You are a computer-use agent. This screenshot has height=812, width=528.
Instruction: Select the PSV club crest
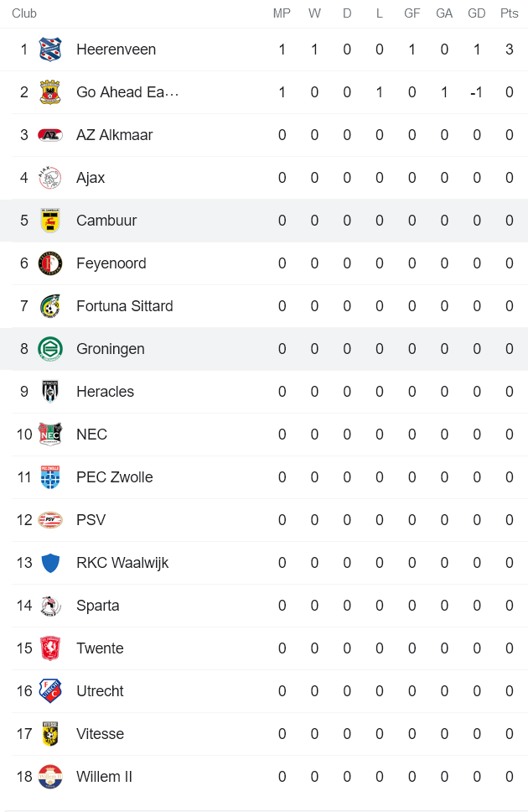50,520
